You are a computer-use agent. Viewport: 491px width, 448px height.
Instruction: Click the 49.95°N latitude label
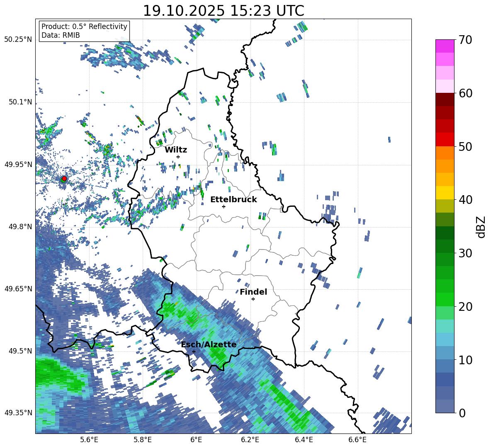click(x=18, y=165)
